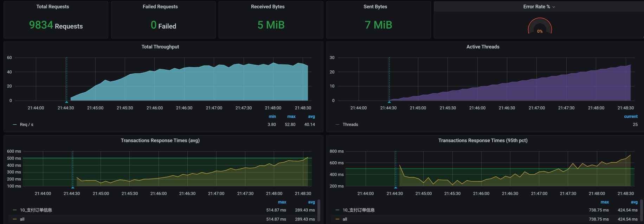
Task: Open the Total Throughput panel title menu
Action: [x=160, y=47]
